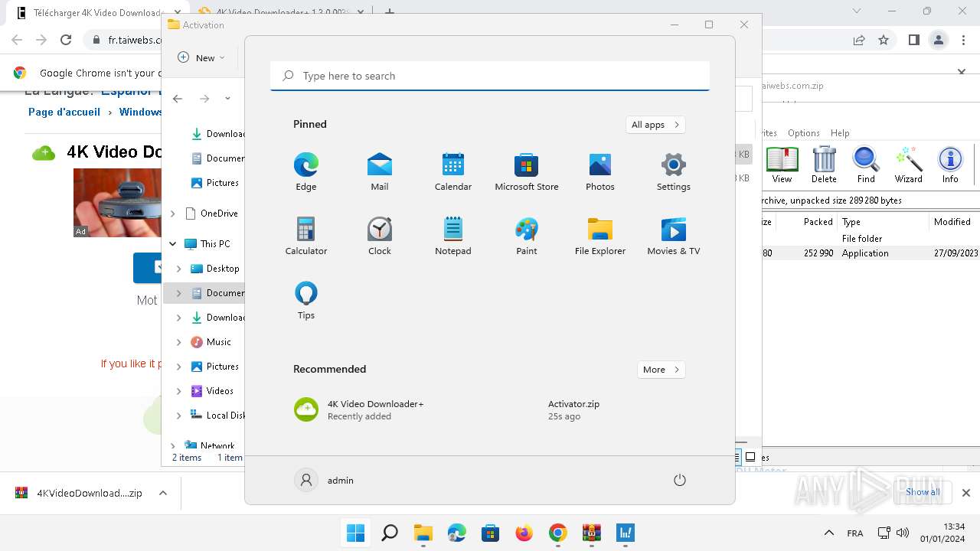Open the Help menu in WinRAR
The image size is (980, 551).
[840, 133]
